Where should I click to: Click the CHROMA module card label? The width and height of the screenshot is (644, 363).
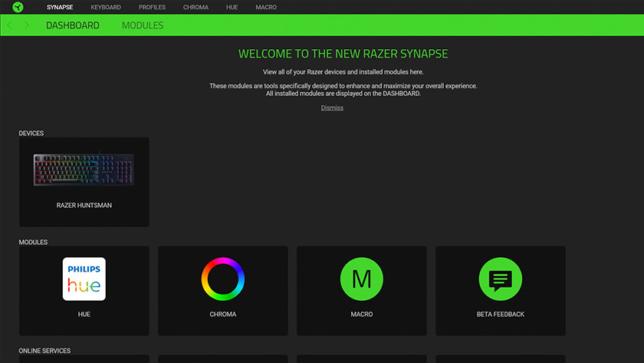click(x=222, y=314)
